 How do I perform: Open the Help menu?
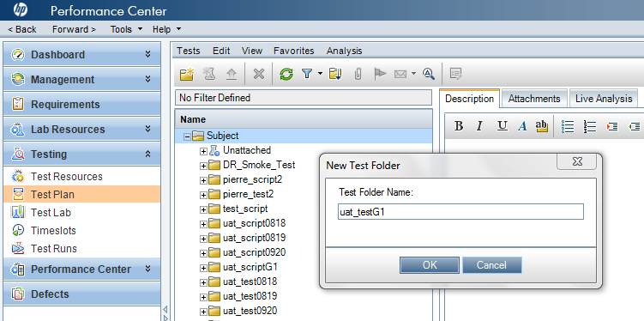[166, 29]
